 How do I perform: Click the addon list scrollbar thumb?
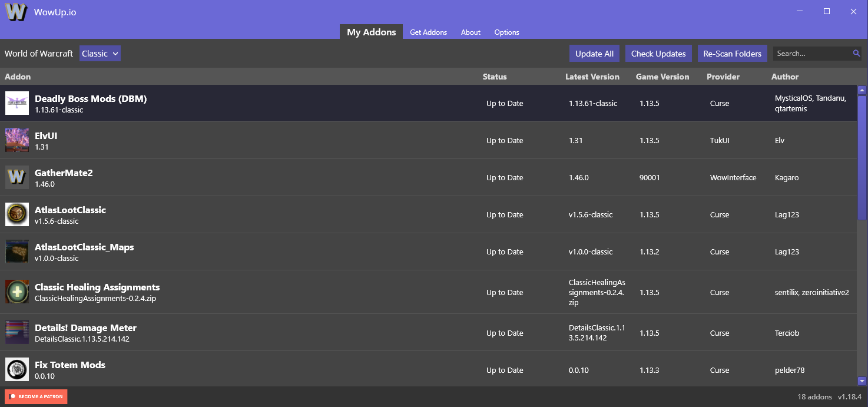(x=862, y=157)
